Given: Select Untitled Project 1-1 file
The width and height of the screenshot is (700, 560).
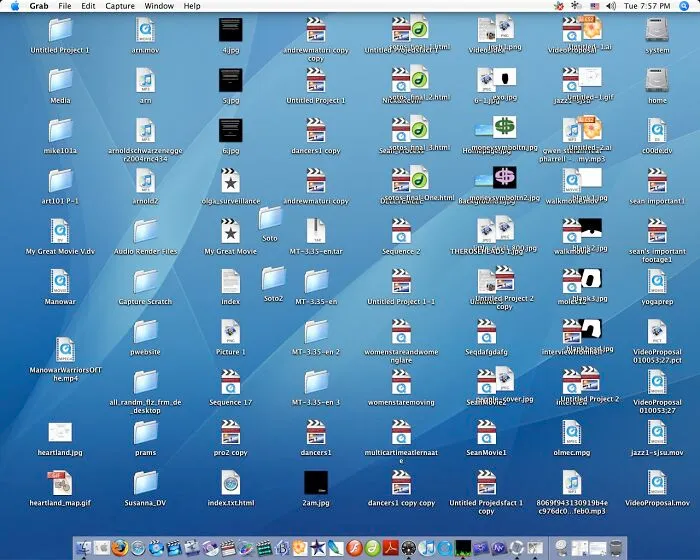Looking at the screenshot, I should point(401,281).
